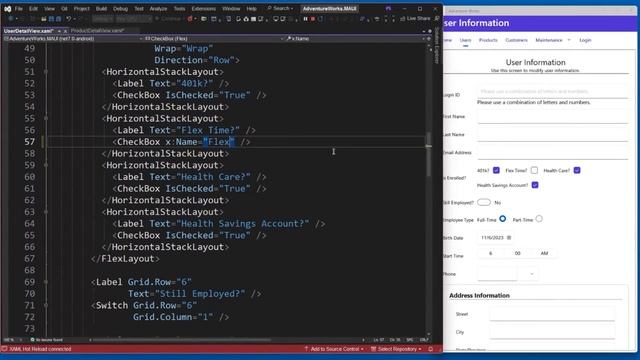
Task: Collapse the Label element at line 69
Action: 46,282
